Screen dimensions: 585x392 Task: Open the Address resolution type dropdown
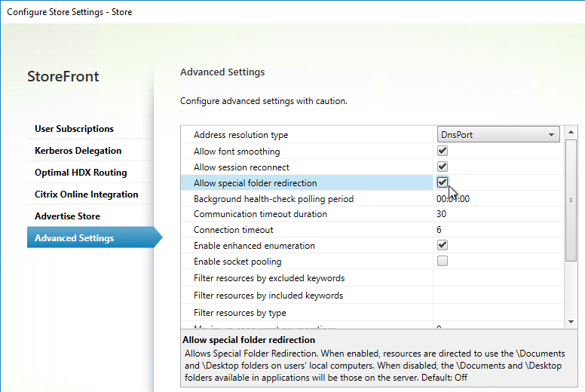tap(498, 135)
